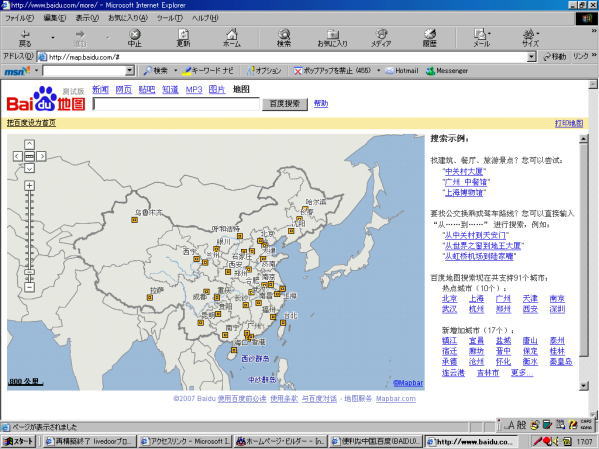The height and width of the screenshot is (449, 599).
Task: Click the browser address bar
Action: [x=282, y=57]
